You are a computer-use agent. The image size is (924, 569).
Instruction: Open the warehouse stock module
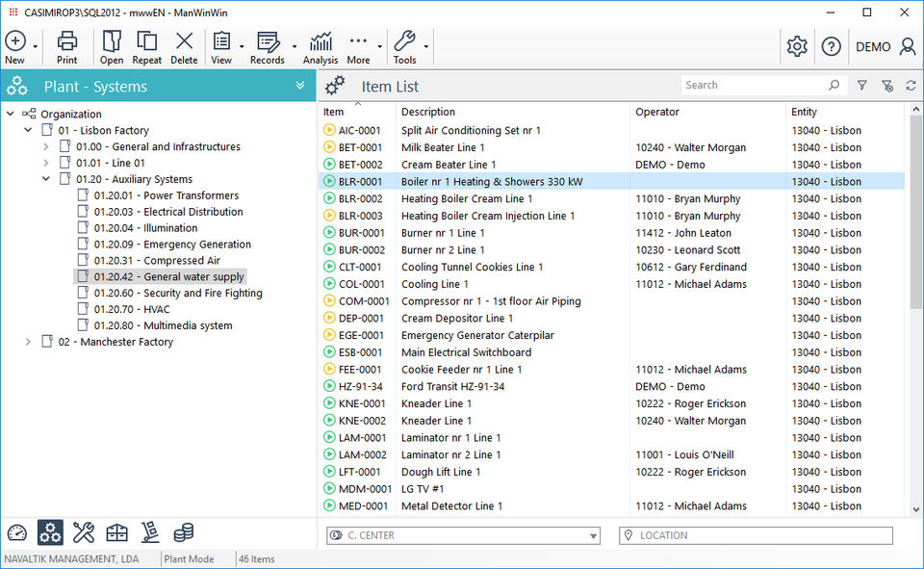pyautogui.click(x=116, y=532)
